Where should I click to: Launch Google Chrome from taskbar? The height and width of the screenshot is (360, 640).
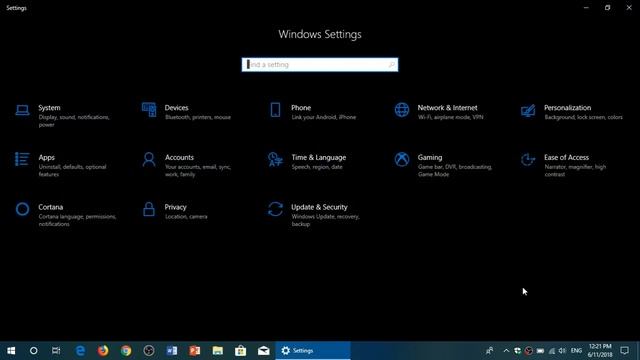[126, 351]
